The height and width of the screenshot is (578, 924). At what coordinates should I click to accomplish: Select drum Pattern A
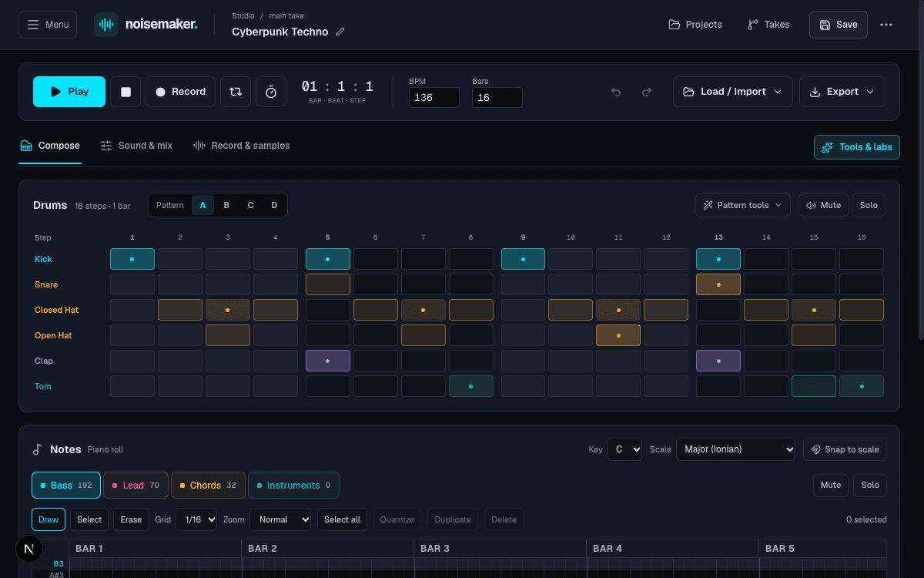pyautogui.click(x=203, y=205)
